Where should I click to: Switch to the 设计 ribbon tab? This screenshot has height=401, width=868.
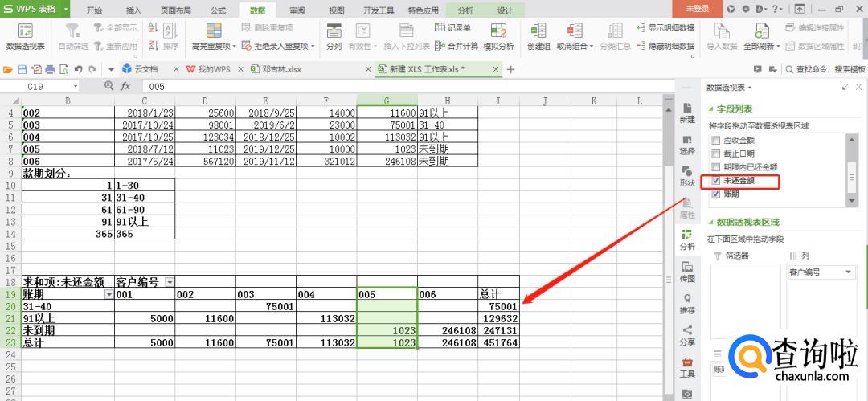[505, 10]
